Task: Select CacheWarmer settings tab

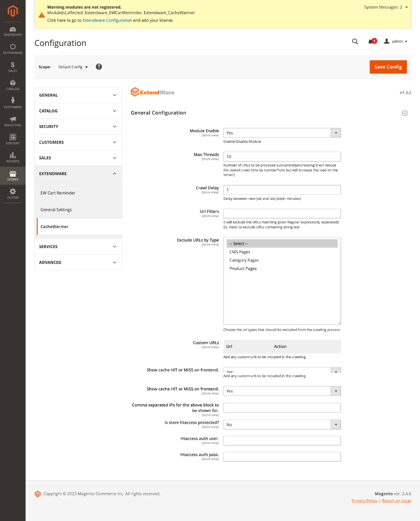Action: pos(79,227)
